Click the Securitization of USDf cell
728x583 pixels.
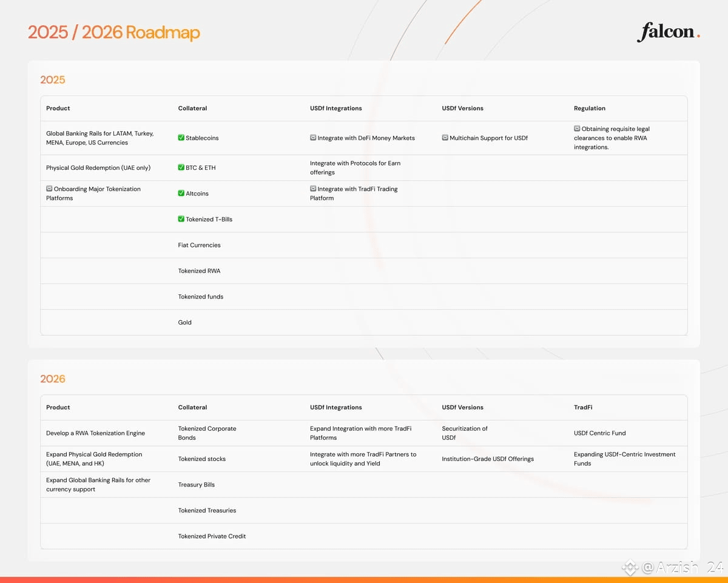(465, 433)
